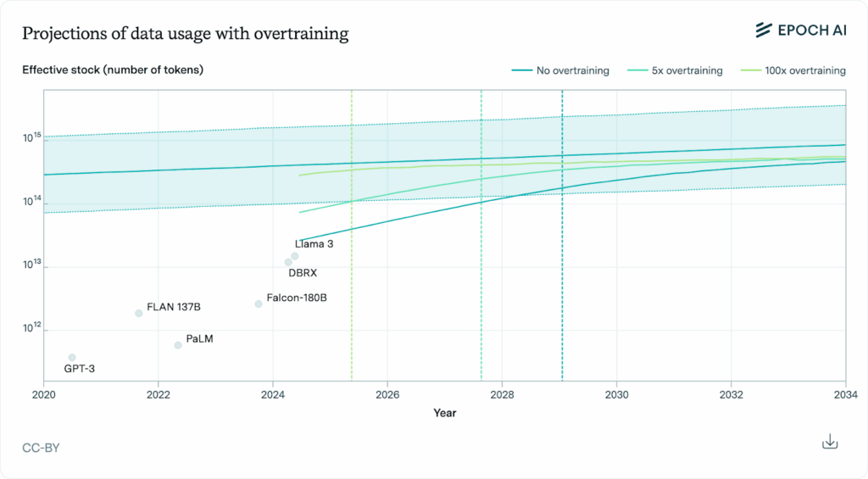This screenshot has width=868, height=479.
Task: Toggle the 100x overtraining legend series
Action: point(793,70)
